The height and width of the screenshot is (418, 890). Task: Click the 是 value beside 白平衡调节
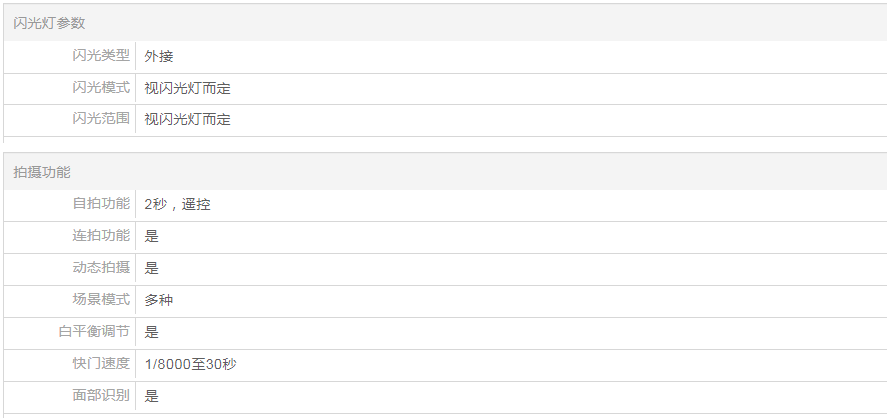[x=152, y=332]
